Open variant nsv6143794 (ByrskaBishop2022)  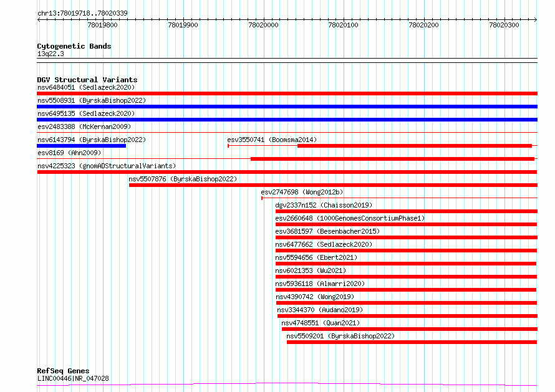(92, 140)
